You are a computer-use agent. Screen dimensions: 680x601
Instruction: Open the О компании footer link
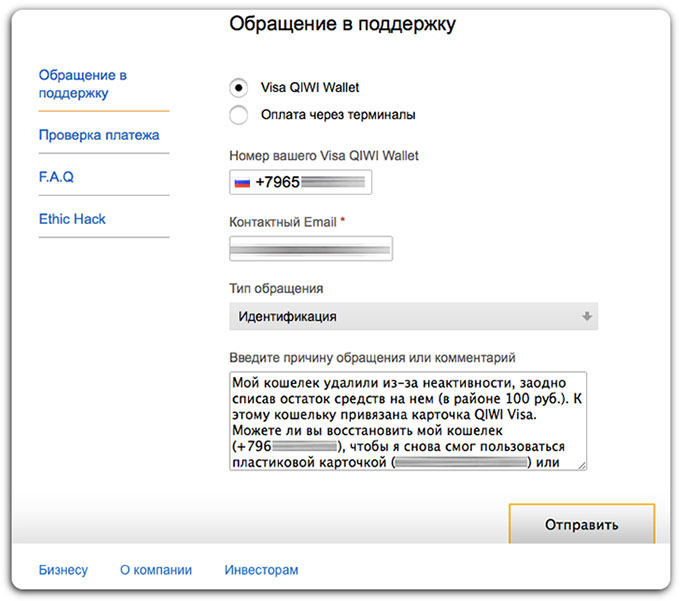(156, 570)
